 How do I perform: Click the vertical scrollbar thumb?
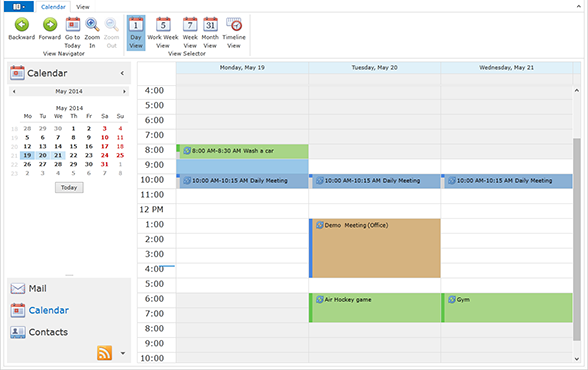tap(577, 240)
